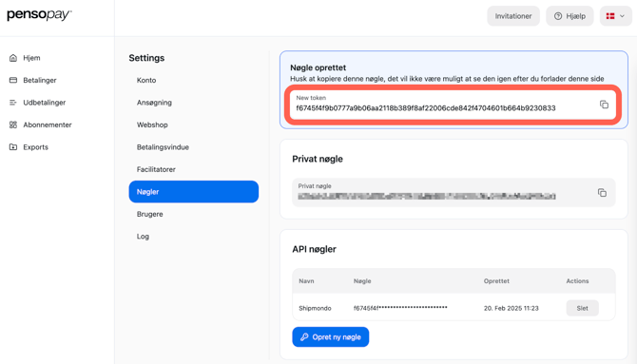This screenshot has height=364, width=637.
Task: Click the Actions column header
Action: tap(577, 281)
